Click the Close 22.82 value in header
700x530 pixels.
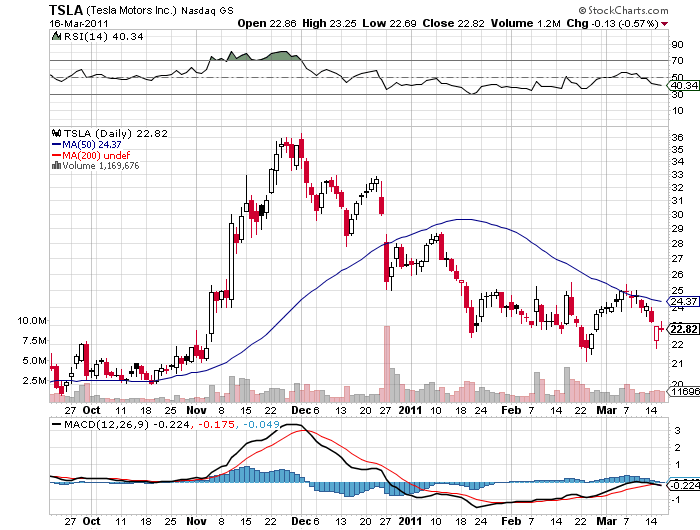pos(453,23)
